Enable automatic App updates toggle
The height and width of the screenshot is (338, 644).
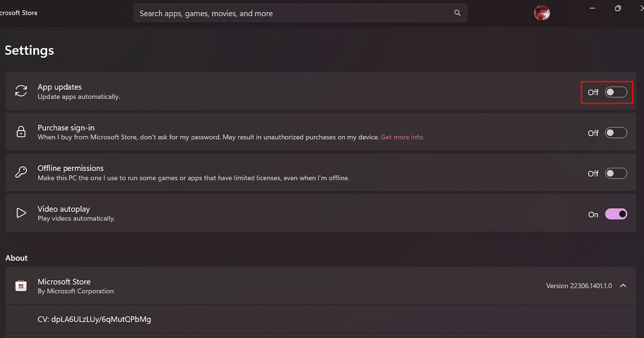point(616,92)
